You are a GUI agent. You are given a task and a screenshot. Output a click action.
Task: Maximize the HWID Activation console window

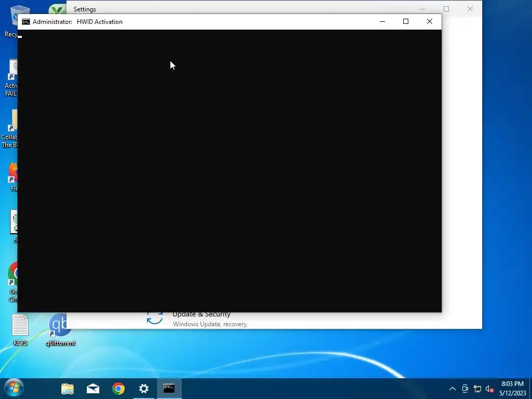[x=405, y=21]
